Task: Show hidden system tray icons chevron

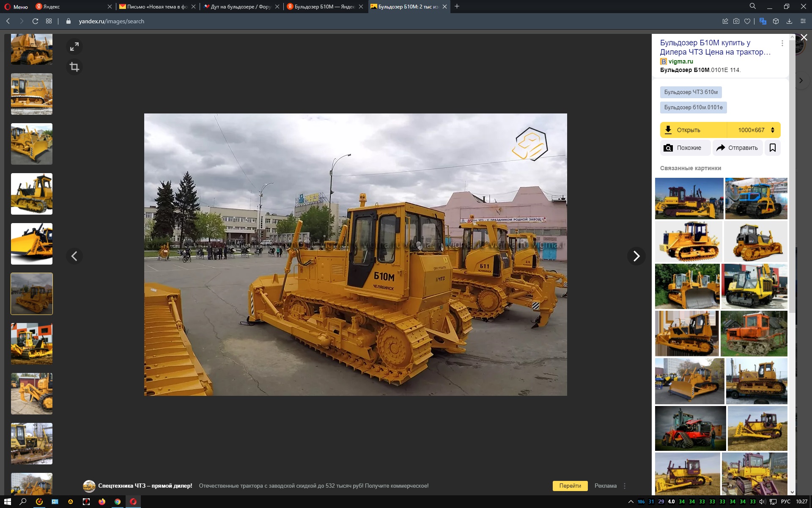Action: 631,502
